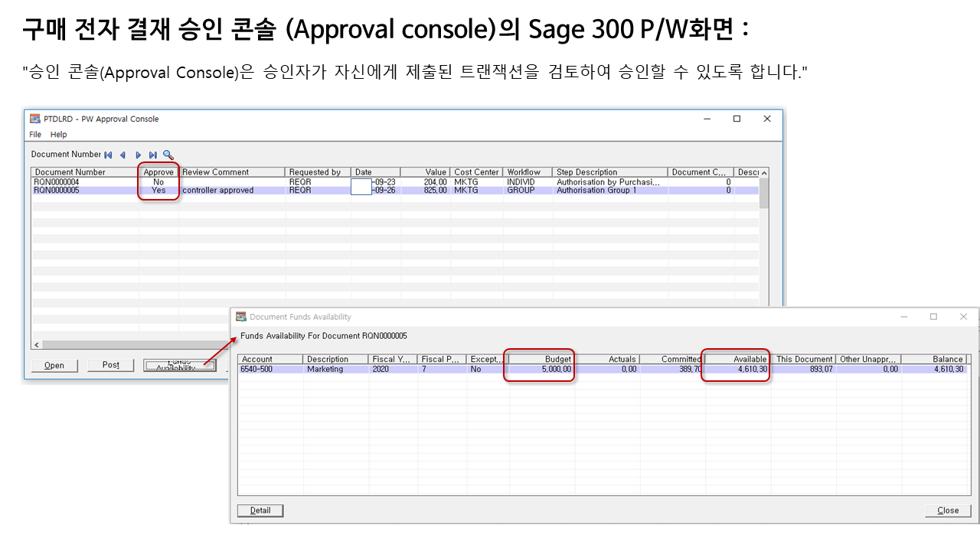Click Post button in Approval Console

coord(111,365)
